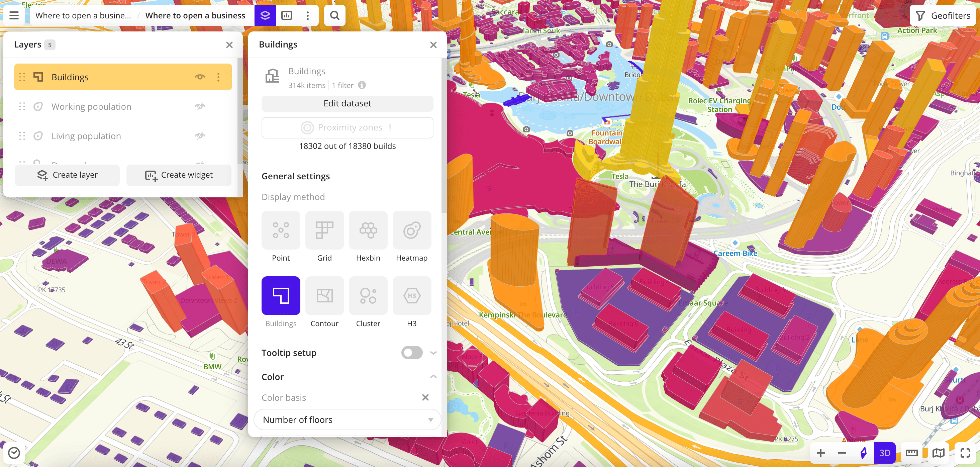
Task: Expand Tooltip setup options chevron
Action: coord(433,353)
